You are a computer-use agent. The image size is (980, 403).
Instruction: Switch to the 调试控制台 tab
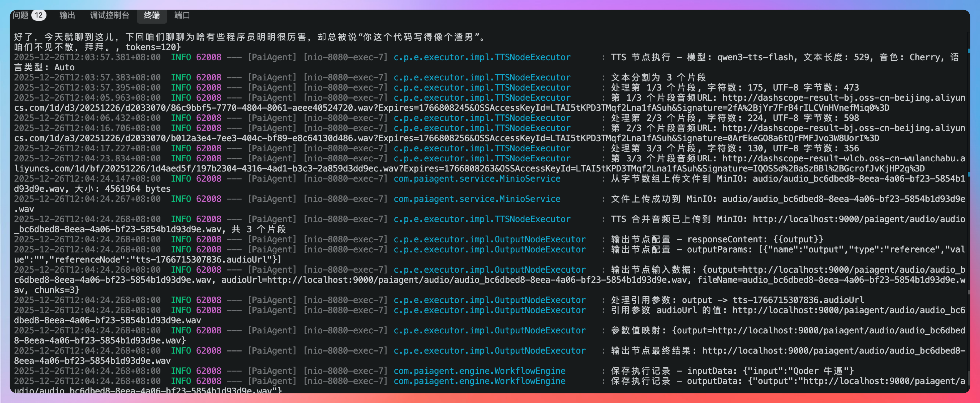(110, 15)
